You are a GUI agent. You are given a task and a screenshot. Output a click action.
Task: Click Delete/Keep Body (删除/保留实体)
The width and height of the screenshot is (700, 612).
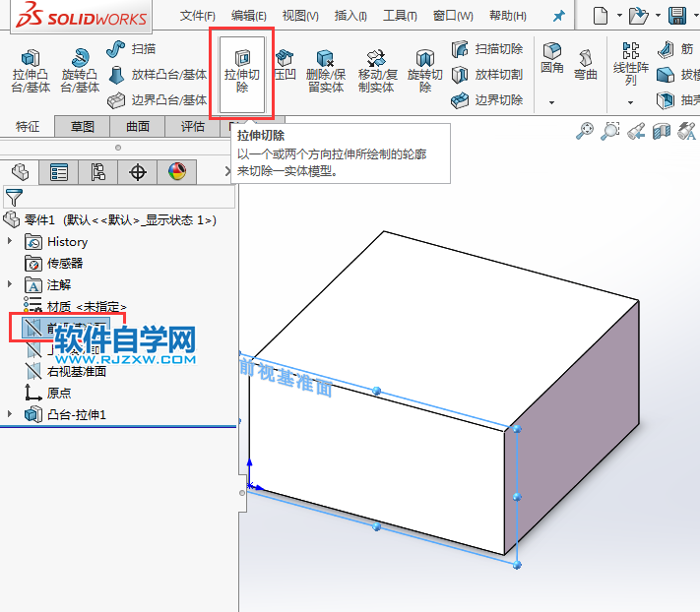tap(326, 71)
